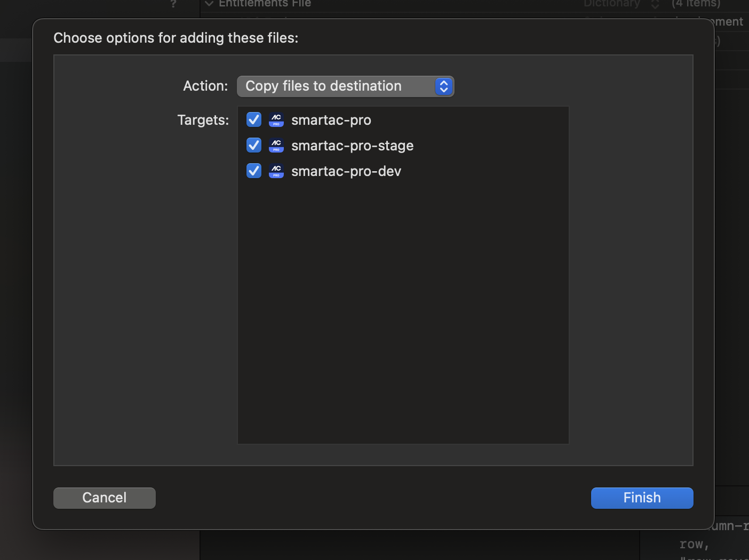Select the smartac-pro target app icon
This screenshot has height=560, width=749.
[x=276, y=120]
